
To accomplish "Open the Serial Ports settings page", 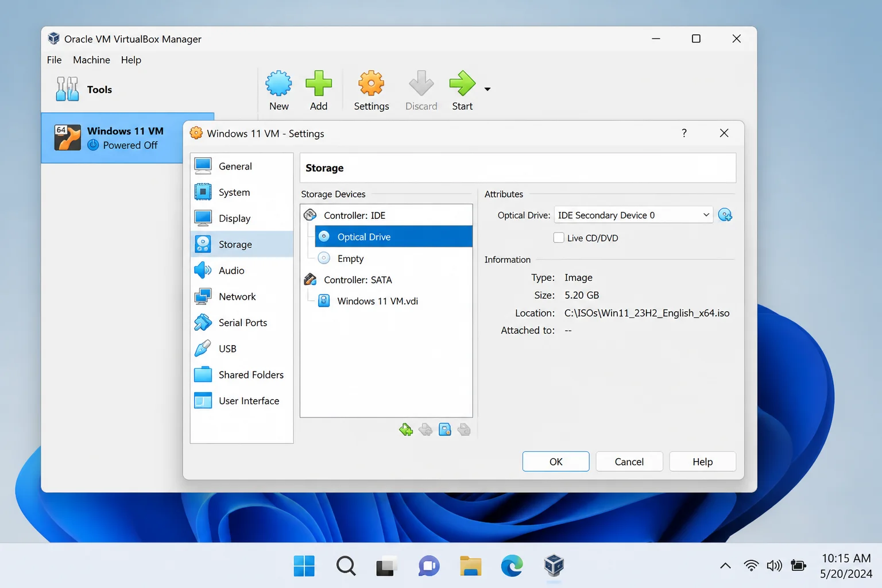I will point(242,323).
